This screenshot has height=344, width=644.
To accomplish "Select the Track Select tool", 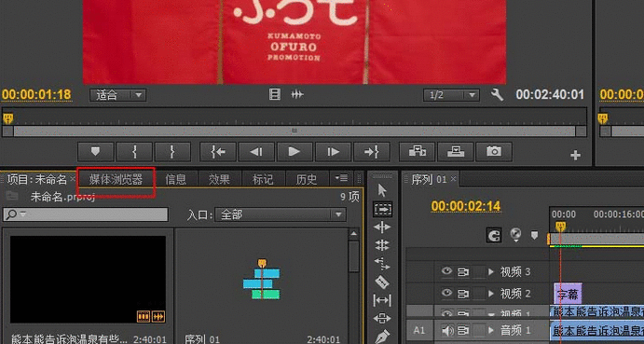I will tap(382, 209).
